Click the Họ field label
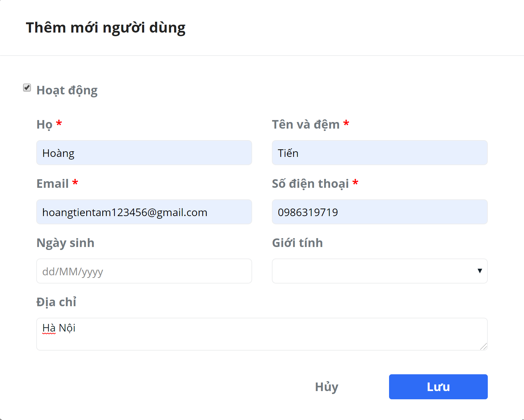 click(44, 125)
